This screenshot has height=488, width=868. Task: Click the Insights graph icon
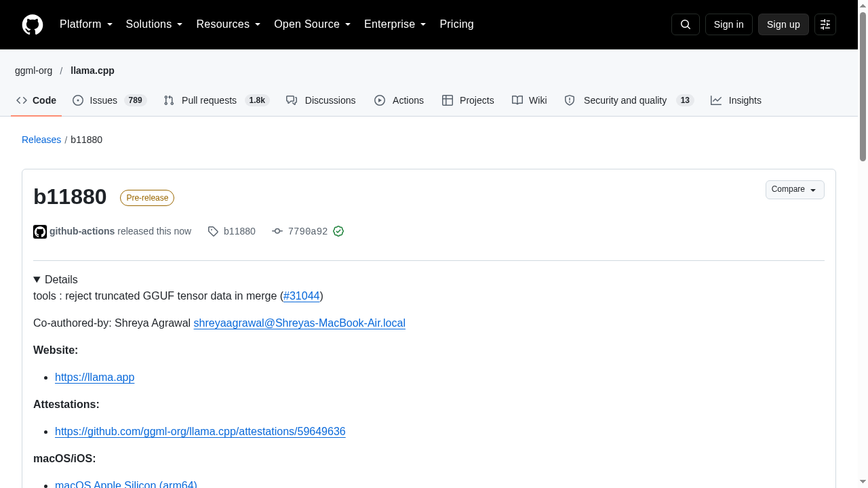click(716, 100)
